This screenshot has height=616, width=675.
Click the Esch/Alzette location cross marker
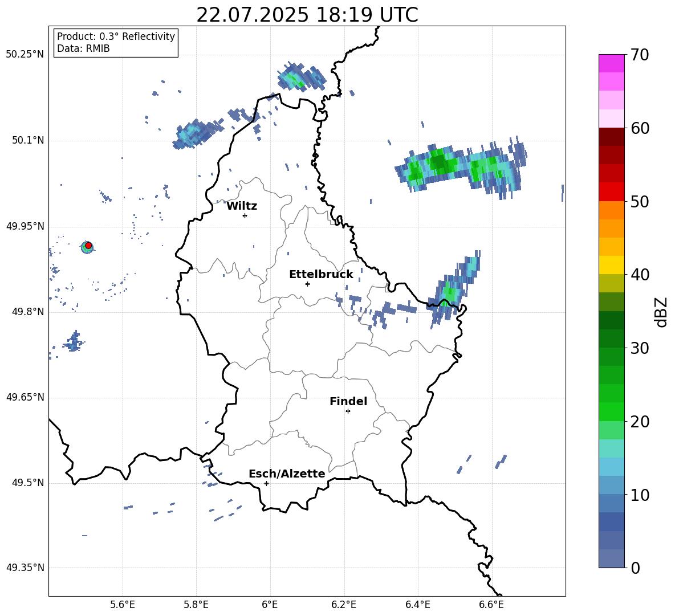click(x=266, y=483)
